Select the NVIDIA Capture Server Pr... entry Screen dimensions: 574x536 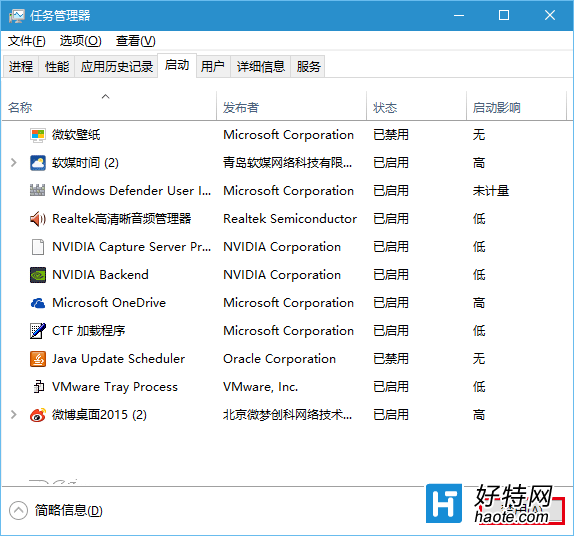click(x=131, y=247)
